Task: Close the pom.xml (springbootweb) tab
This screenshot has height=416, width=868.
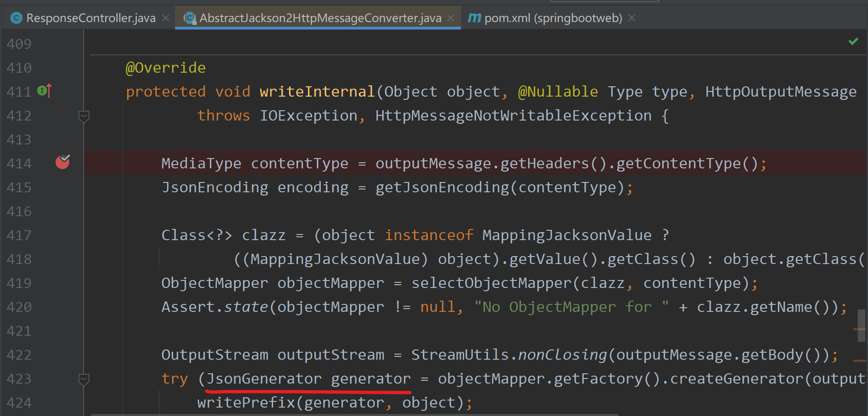Action: pos(632,18)
